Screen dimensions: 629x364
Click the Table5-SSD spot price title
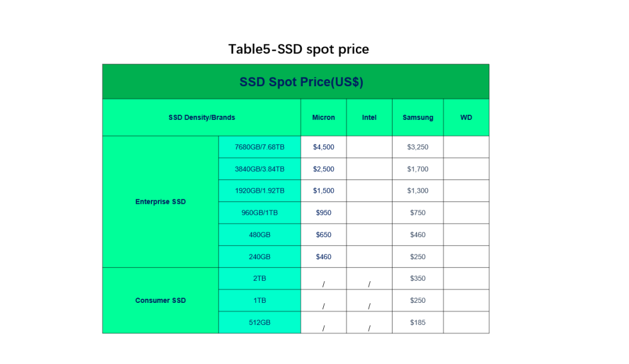[x=298, y=49]
